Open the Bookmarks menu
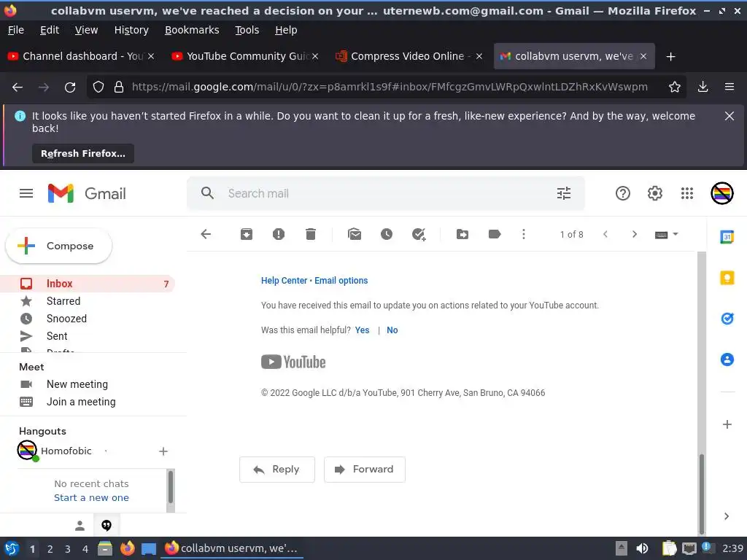 pyautogui.click(x=192, y=30)
